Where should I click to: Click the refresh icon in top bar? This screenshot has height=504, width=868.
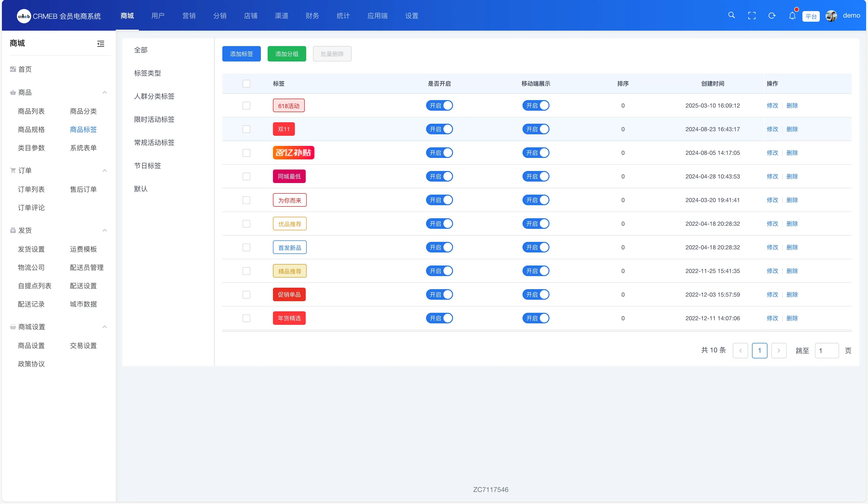pos(772,15)
